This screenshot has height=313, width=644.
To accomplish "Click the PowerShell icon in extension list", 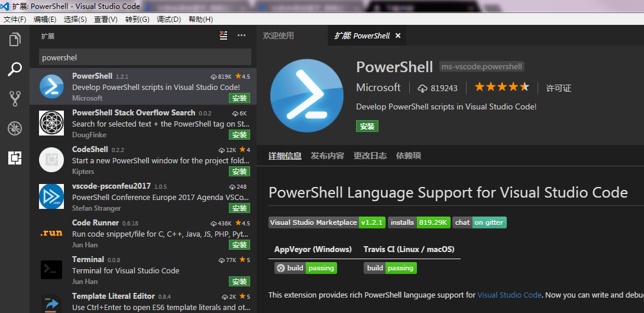I will point(51,86).
